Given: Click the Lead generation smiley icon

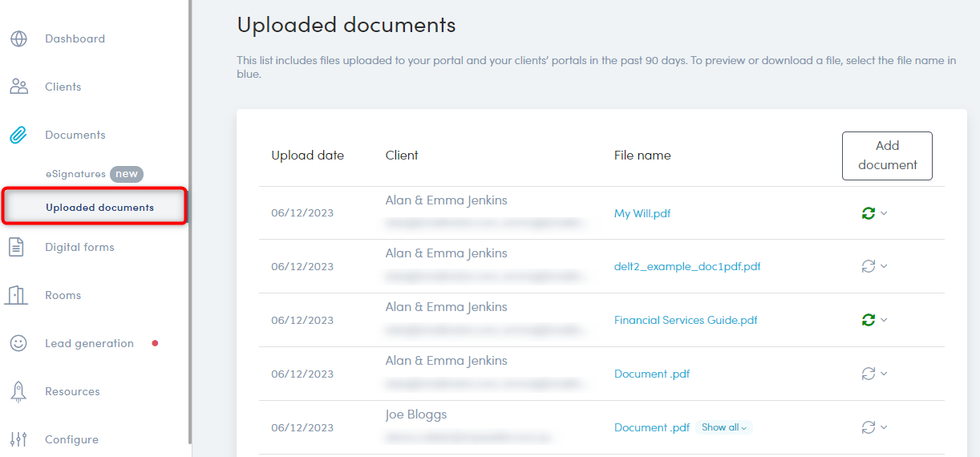Looking at the screenshot, I should [x=18, y=343].
